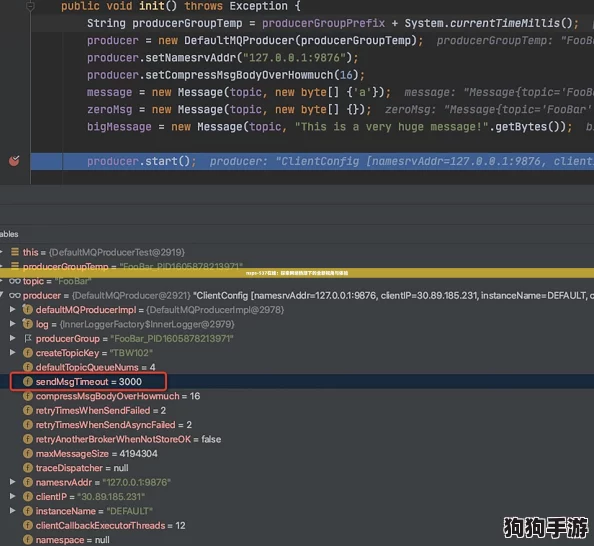Screen dimensions: 594x546
Task: Select the retryTimesWhenSendFailed variable row
Action: pyautogui.click(x=297, y=410)
